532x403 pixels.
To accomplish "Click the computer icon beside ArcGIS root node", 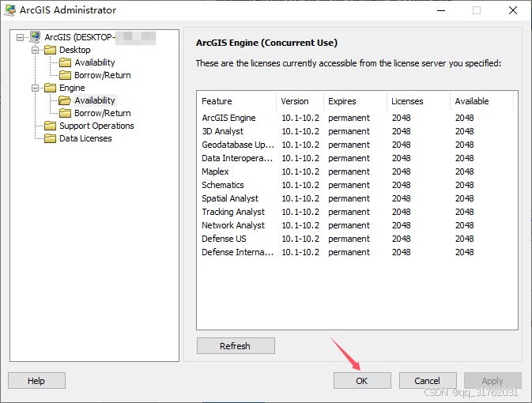I will pos(35,37).
